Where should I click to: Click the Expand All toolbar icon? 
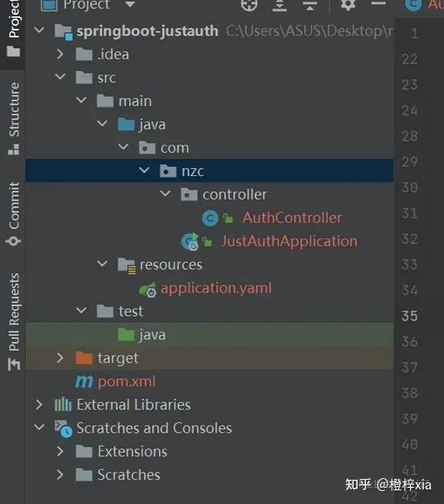279,5
